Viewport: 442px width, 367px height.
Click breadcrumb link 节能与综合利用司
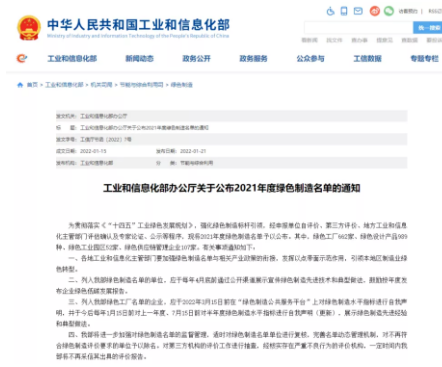pos(141,85)
